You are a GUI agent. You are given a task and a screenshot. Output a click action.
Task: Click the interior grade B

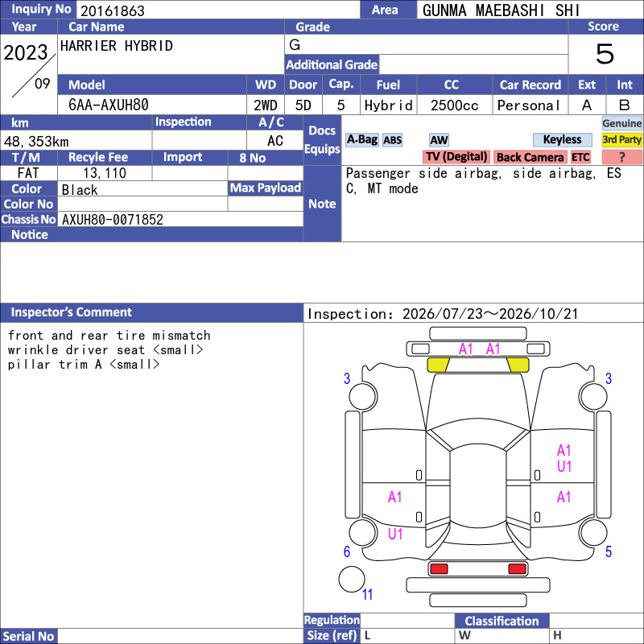(x=625, y=105)
